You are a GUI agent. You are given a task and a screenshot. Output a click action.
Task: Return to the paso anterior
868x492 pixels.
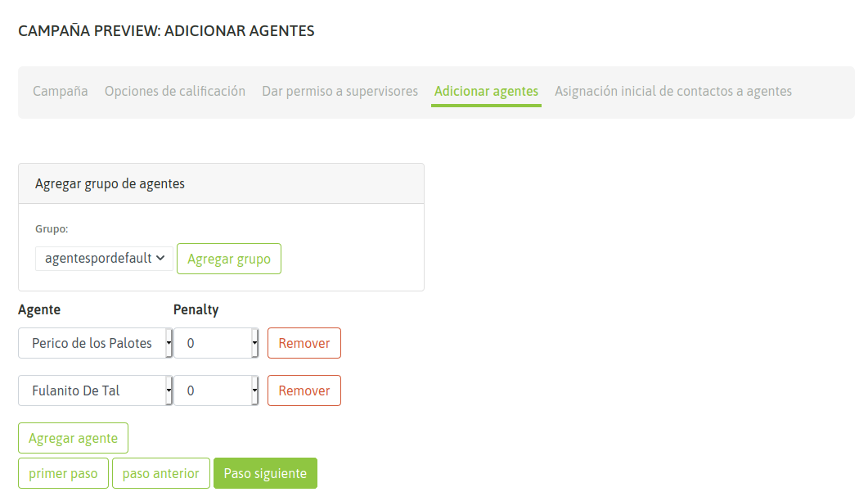160,473
